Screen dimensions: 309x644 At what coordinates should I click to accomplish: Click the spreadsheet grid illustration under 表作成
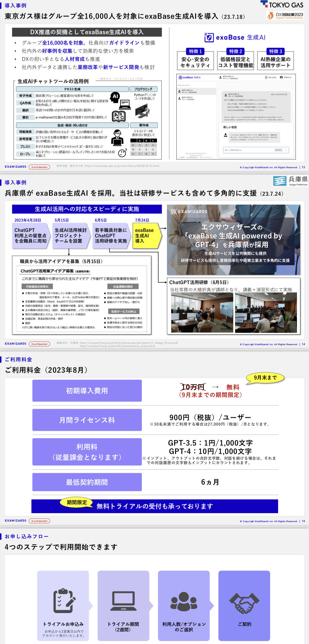click(144, 147)
